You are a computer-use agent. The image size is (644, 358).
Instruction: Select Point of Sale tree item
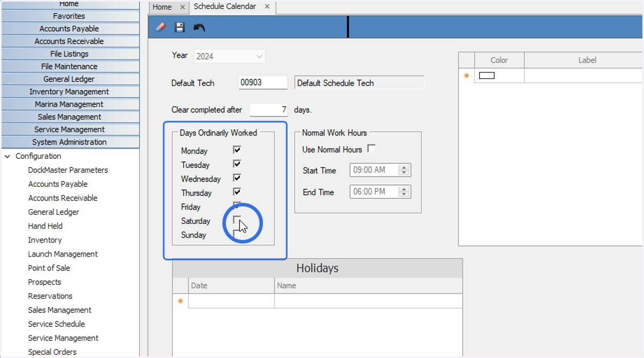(x=49, y=268)
